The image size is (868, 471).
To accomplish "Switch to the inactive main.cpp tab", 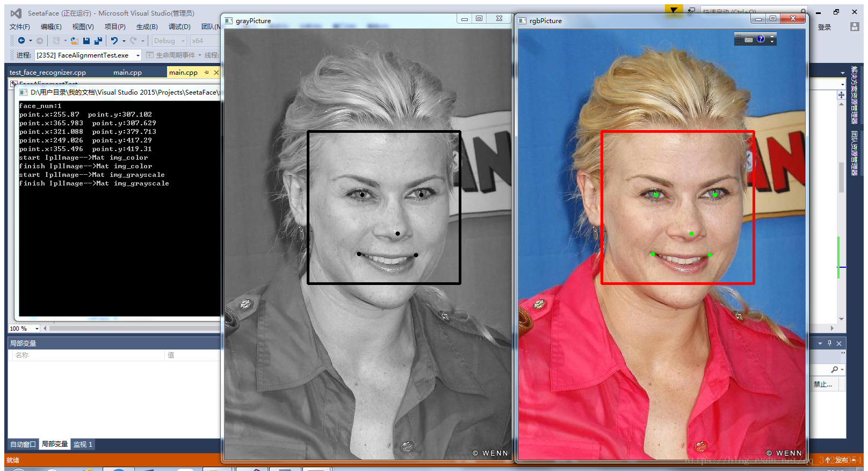I will click(x=127, y=72).
